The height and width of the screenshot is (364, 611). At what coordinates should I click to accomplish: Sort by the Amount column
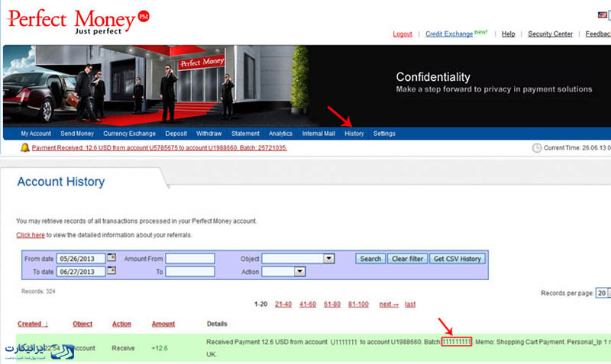tap(163, 324)
